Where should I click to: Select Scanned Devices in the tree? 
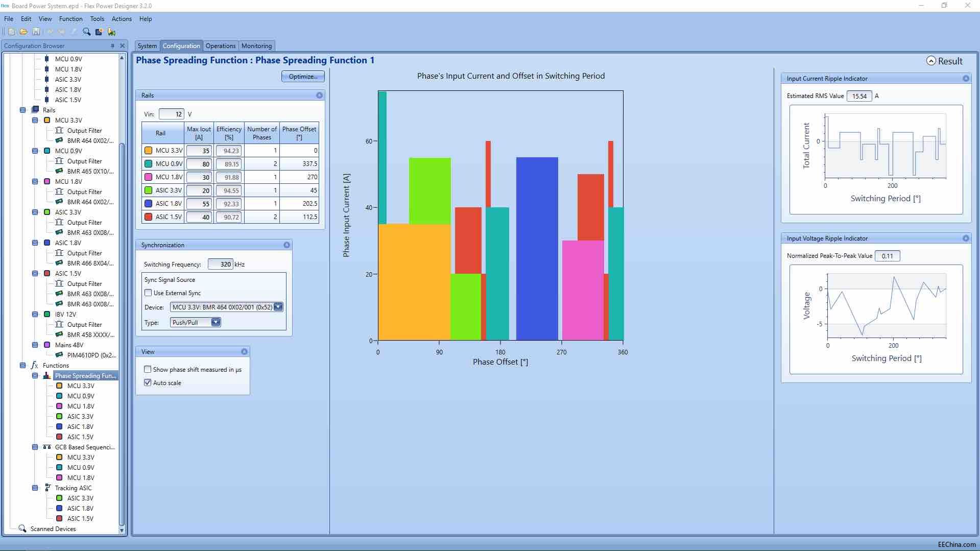(x=53, y=529)
